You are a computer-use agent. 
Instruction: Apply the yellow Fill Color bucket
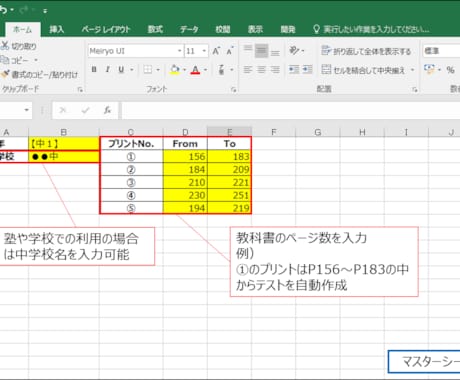coord(175,69)
